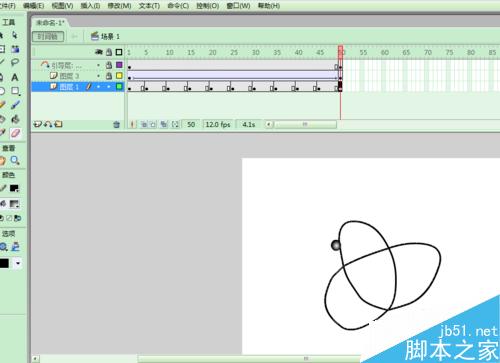Select the Paint Bucket tool
Viewport: 500px width, 363px height.
tap(15, 119)
